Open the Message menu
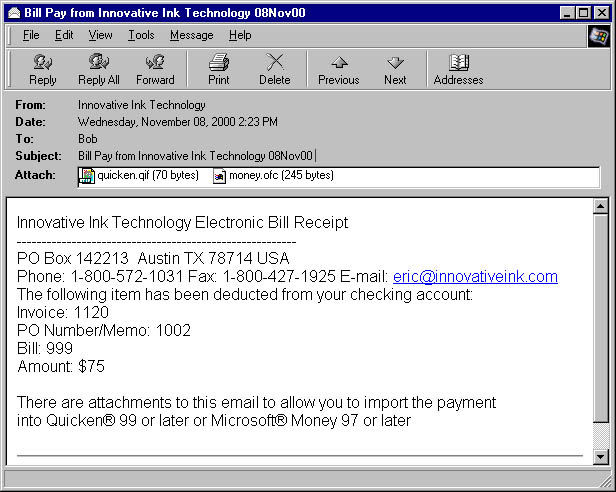This screenshot has height=492, width=616. pyautogui.click(x=191, y=35)
